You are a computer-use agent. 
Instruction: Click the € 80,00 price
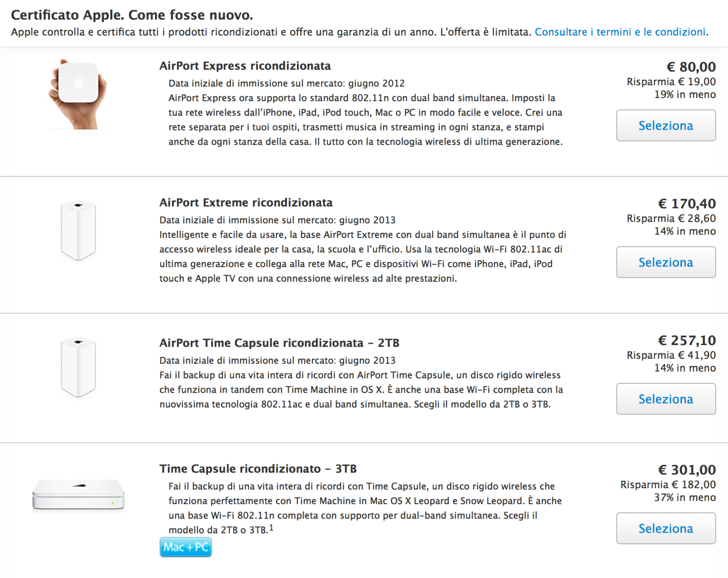(691, 67)
